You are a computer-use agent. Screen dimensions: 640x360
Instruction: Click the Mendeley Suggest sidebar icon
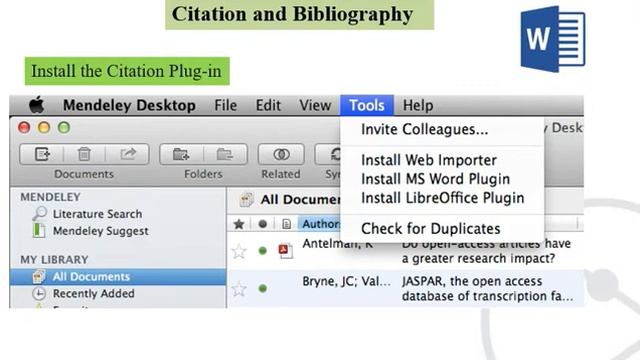coord(39,231)
